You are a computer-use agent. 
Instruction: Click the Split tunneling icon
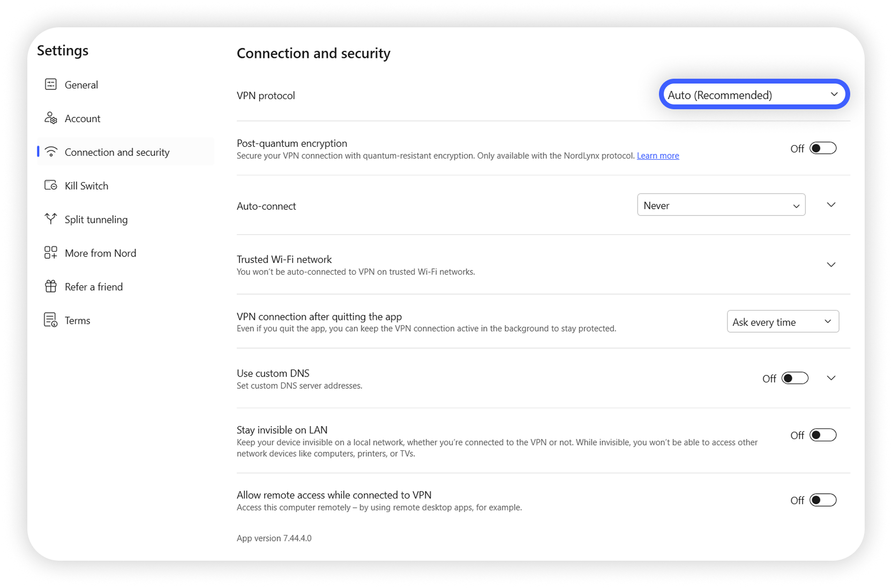51,219
